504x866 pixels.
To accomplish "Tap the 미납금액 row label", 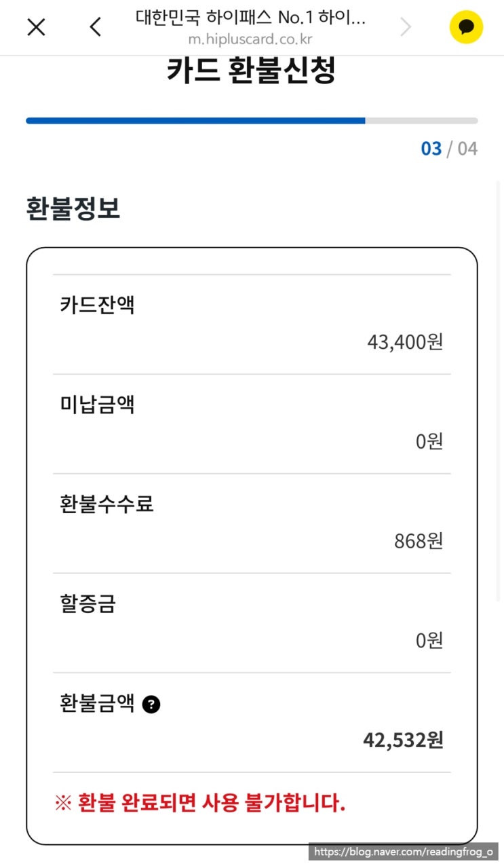I will click(97, 404).
